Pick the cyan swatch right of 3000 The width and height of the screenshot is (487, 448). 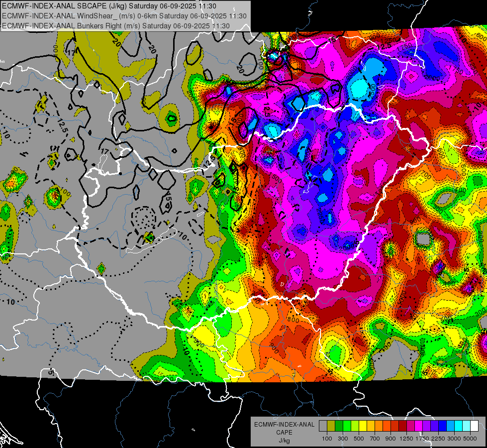click(459, 426)
